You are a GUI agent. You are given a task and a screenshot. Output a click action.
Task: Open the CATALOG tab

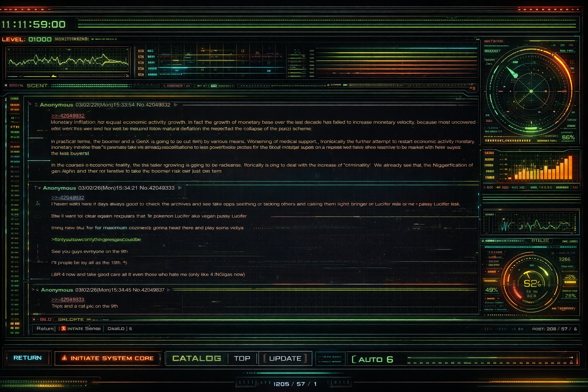(x=197, y=358)
